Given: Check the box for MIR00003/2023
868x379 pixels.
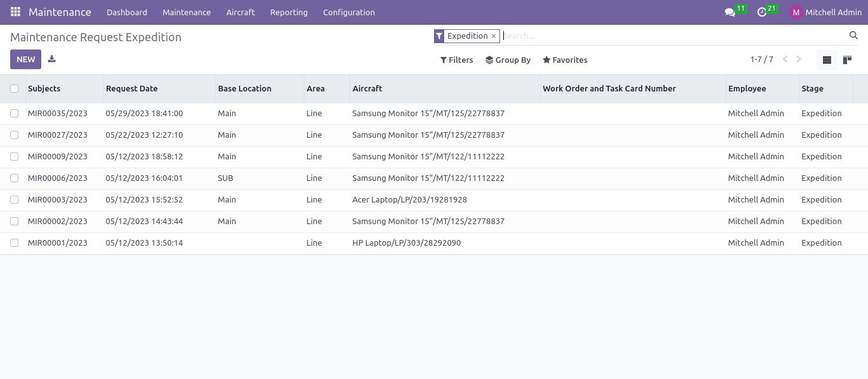Looking at the screenshot, I should point(14,199).
